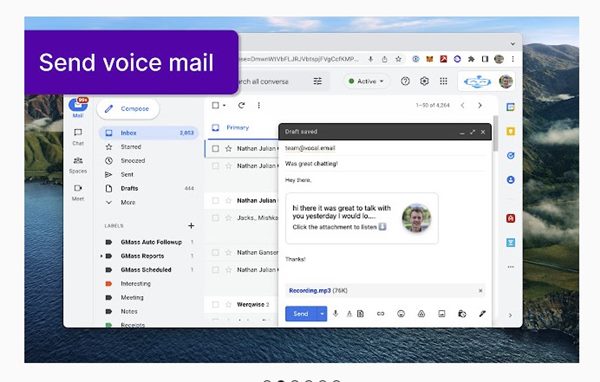Open Google Drive insert icon
The image size is (600, 382).
[421, 313]
